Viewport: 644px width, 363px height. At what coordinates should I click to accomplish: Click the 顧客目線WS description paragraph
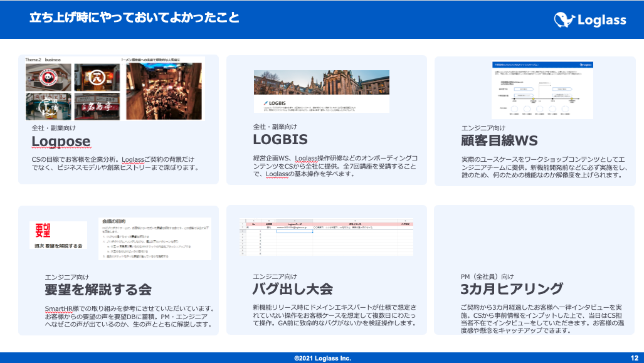pyautogui.click(x=543, y=167)
